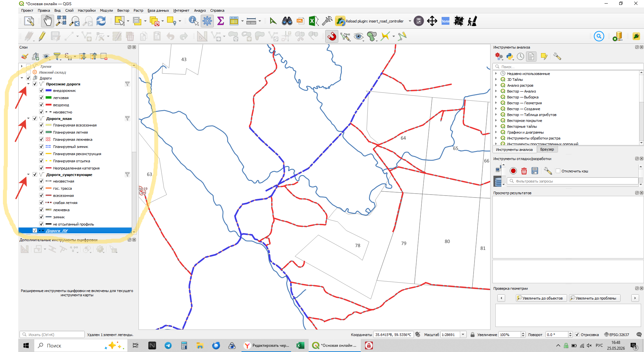Open the Identify Features tool

click(x=194, y=21)
